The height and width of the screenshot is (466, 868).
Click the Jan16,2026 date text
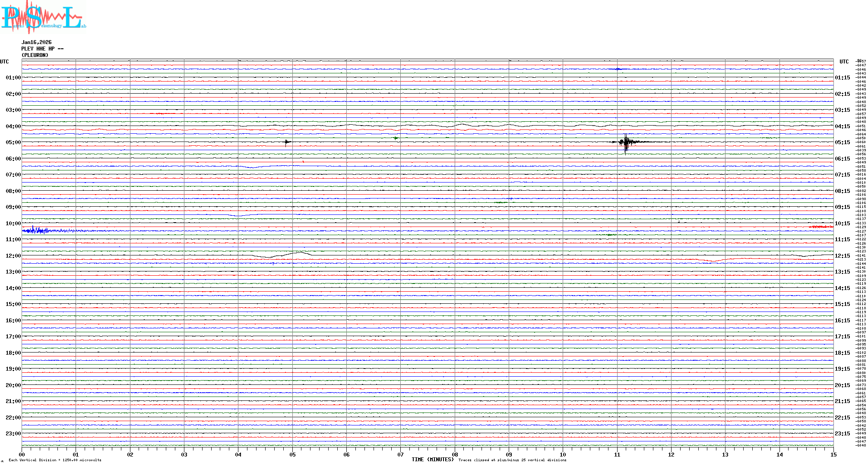pyautogui.click(x=37, y=42)
